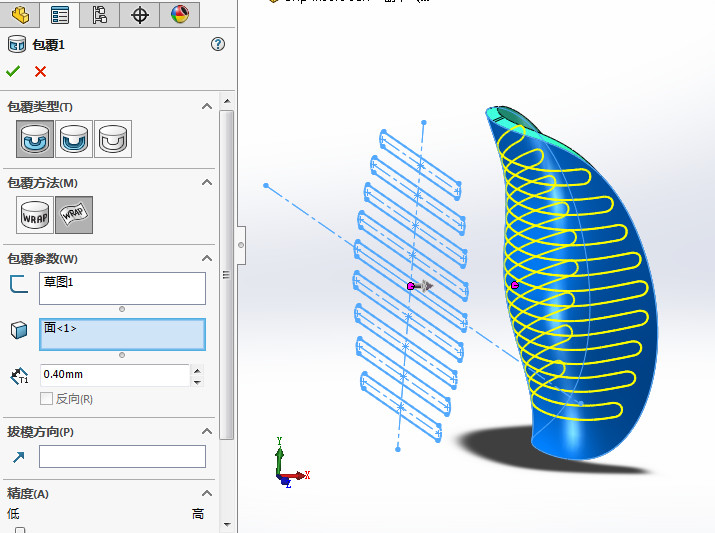The image size is (715, 533).
Task: Increase thickness with the up spinner arrow
Action: click(197, 371)
